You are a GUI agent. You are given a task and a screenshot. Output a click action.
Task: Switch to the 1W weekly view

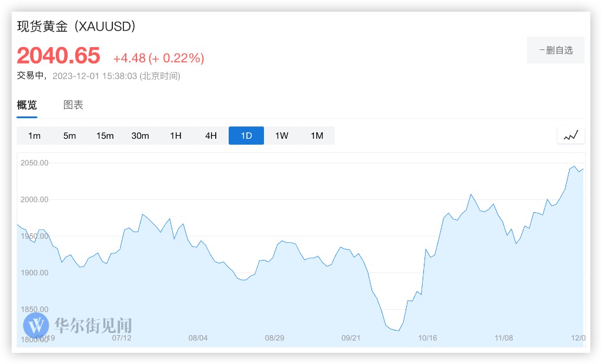point(282,136)
